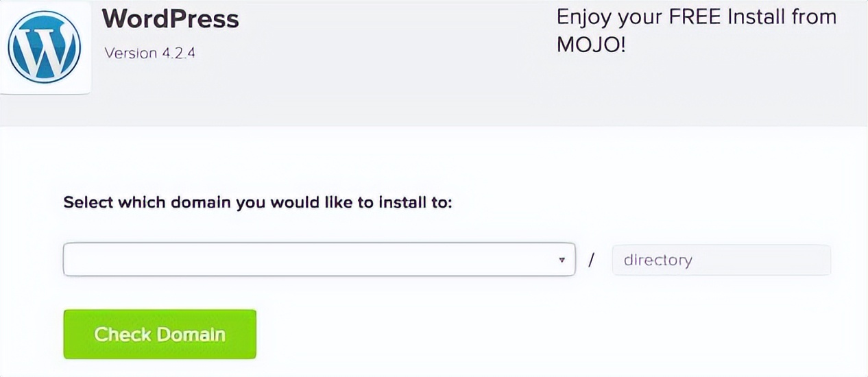Click the Version 4.2.4 label
868x377 pixels.
click(150, 53)
